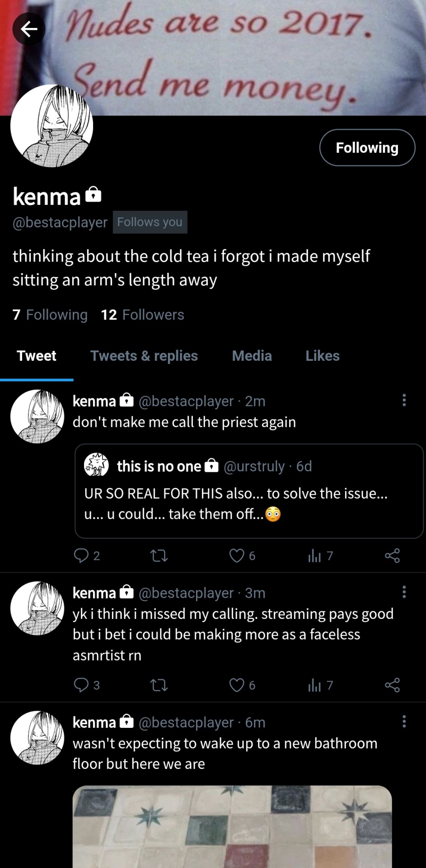Image resolution: width=426 pixels, height=868 pixels.
Task: Reply to the faceless asmrtist tweet
Action: click(81, 685)
